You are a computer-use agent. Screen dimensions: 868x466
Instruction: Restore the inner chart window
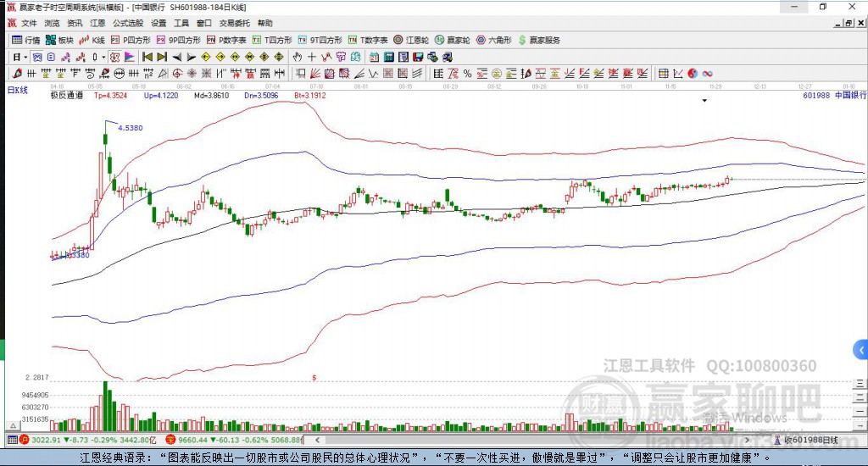coord(849,23)
